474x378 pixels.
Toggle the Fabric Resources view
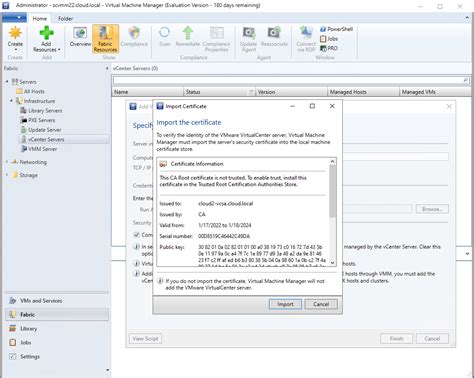[105, 39]
